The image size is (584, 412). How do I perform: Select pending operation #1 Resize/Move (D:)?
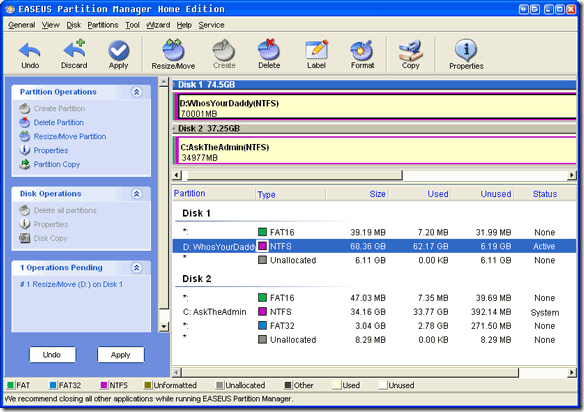tap(71, 284)
